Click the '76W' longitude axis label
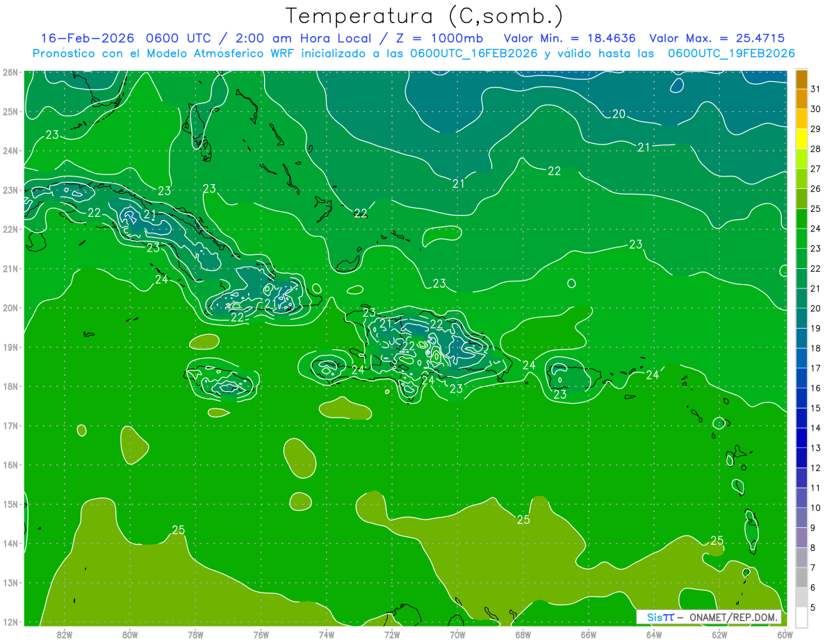The image size is (834, 644). (261, 634)
